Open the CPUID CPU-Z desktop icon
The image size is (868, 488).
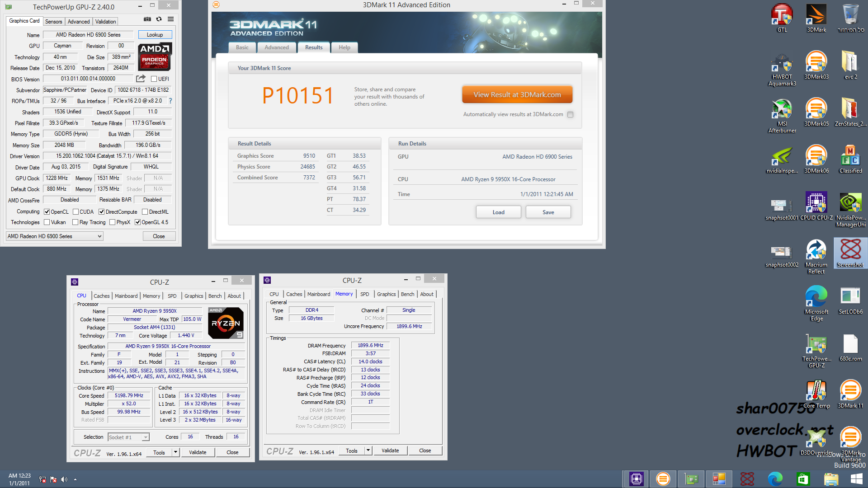tap(816, 206)
